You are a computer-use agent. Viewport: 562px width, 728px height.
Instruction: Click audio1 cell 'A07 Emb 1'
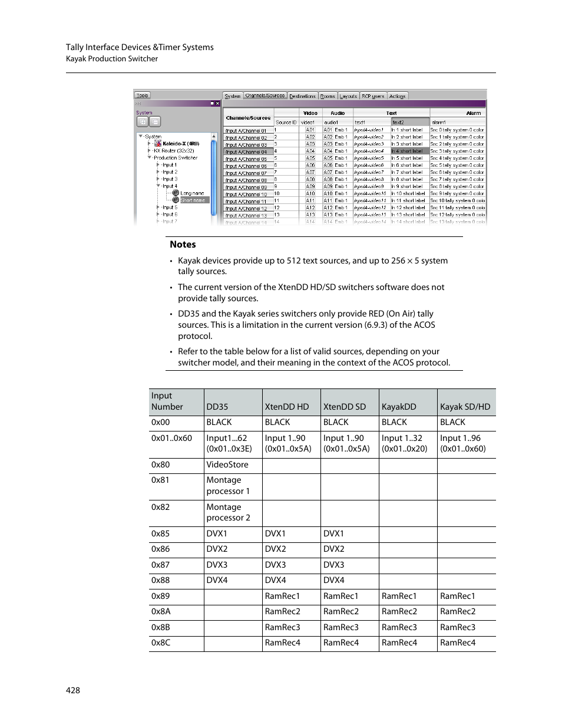point(336,172)
